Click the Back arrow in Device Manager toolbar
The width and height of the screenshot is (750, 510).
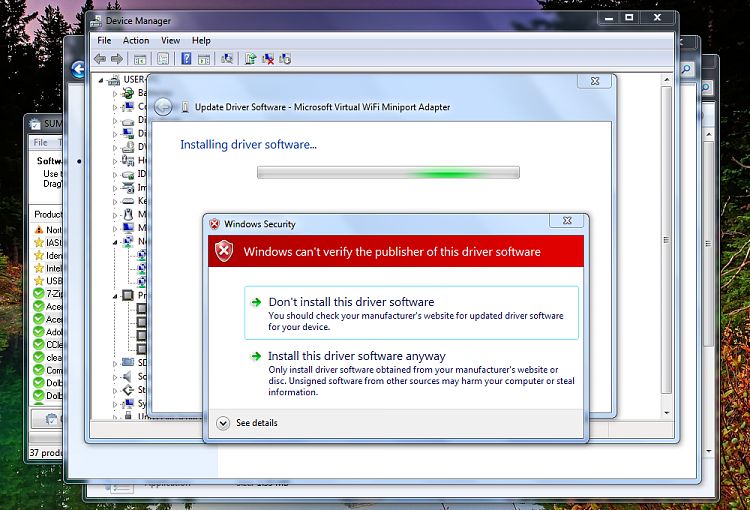pyautogui.click(x=100, y=59)
